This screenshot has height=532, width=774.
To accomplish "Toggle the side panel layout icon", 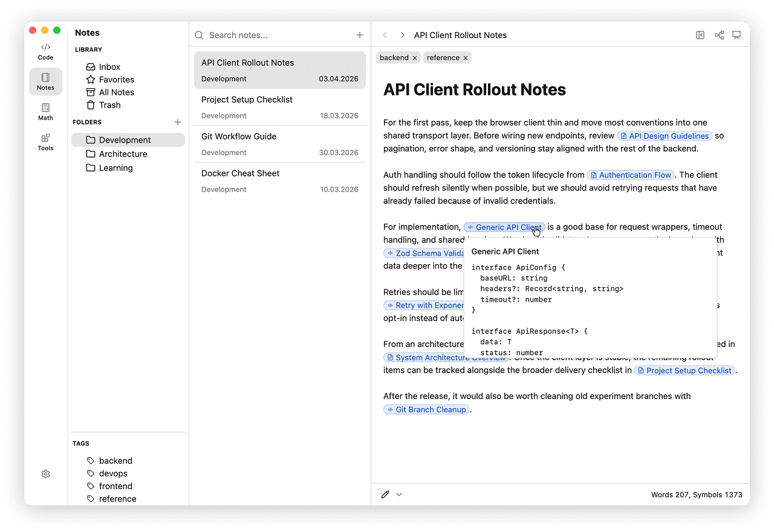I will pos(700,35).
